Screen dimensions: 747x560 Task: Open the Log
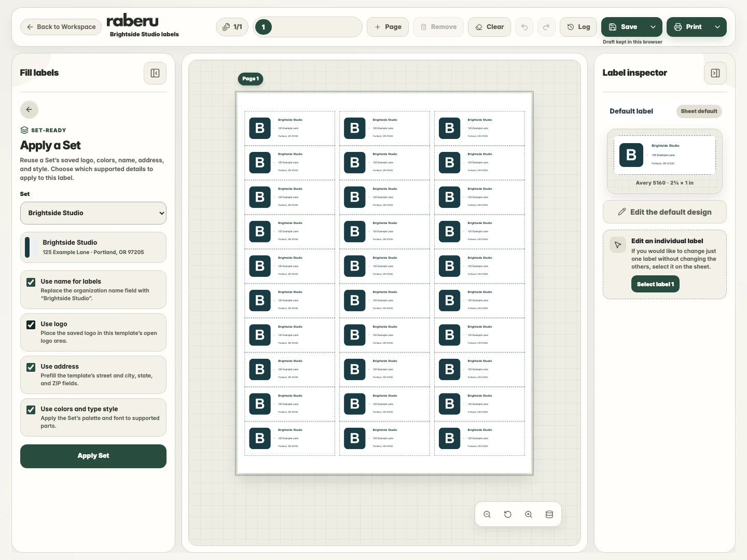(x=578, y=27)
